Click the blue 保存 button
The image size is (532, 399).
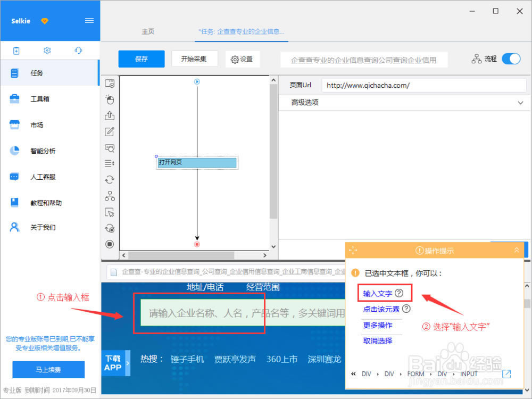[141, 59]
